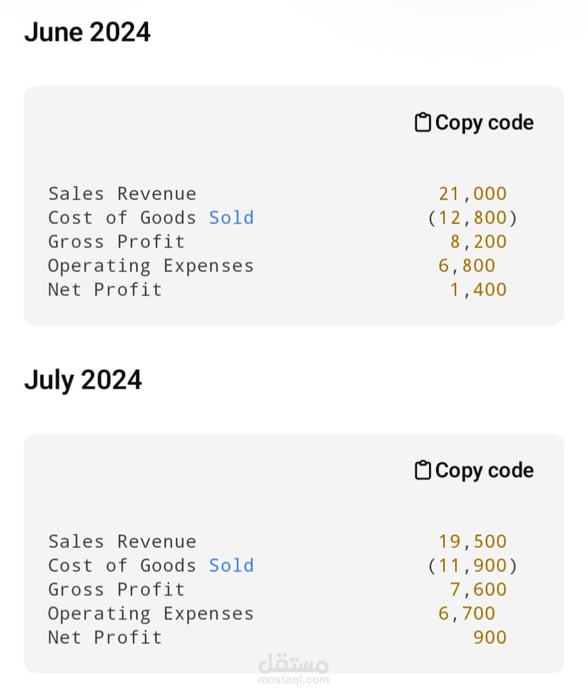Screen dimensions: 588x700
Task: Click the July Net Profit value 900
Action: point(490,638)
